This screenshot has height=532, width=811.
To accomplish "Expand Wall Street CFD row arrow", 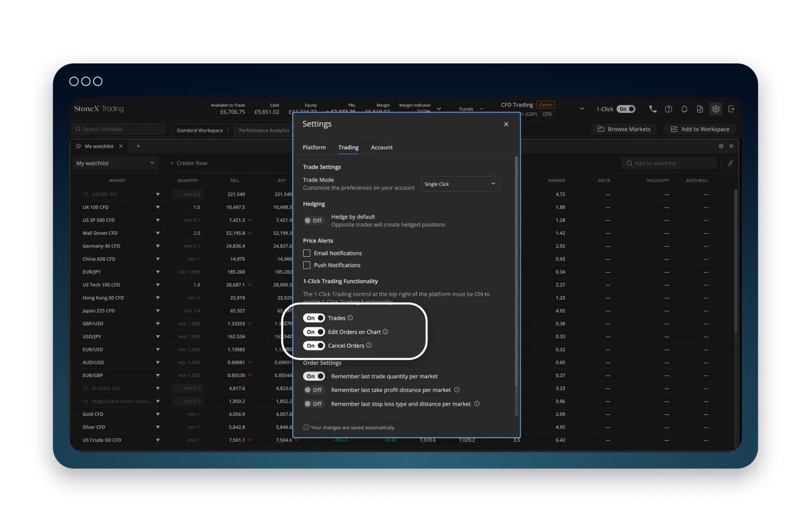I will click(x=158, y=233).
